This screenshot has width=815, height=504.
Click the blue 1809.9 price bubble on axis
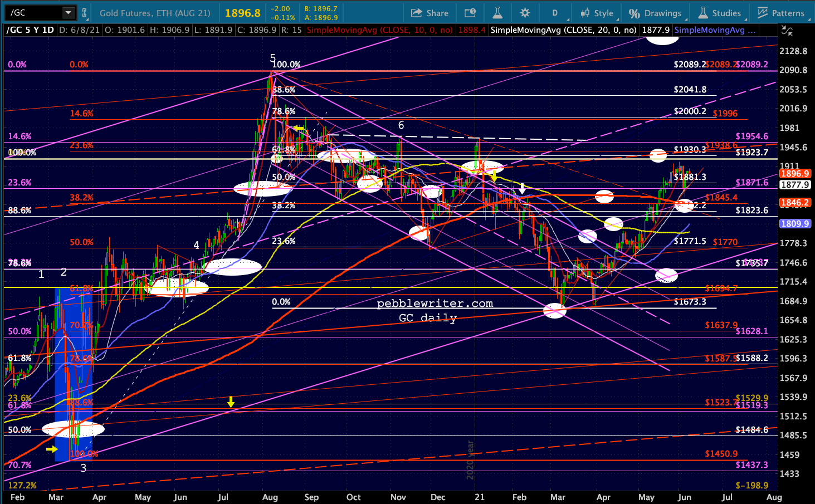[x=795, y=224]
